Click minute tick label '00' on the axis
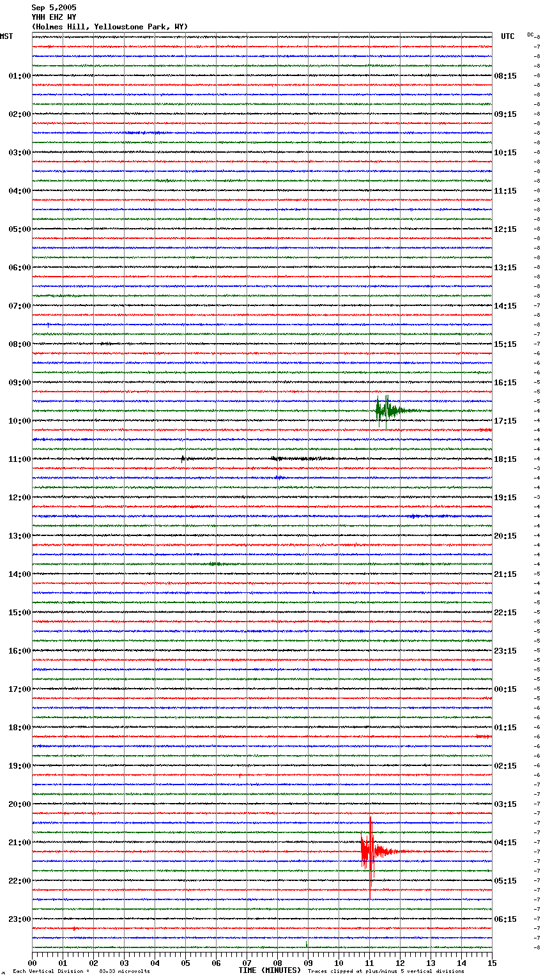This screenshot has height=980, width=543. 33,963
